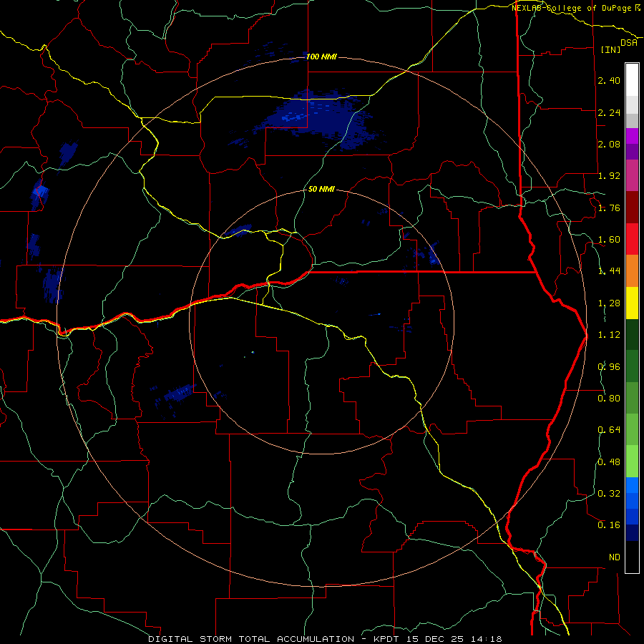Click the white swatch at top of color scale
The image size is (644, 644).
tap(632, 79)
